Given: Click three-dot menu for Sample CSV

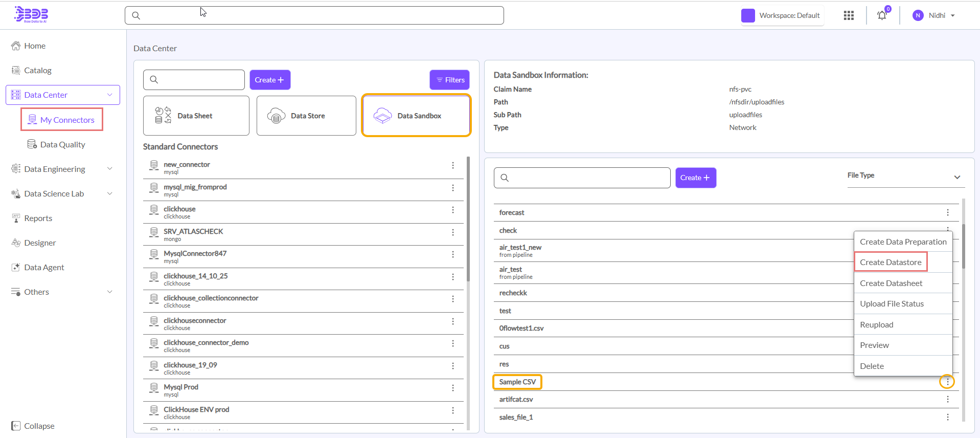Looking at the screenshot, I should [x=947, y=382].
